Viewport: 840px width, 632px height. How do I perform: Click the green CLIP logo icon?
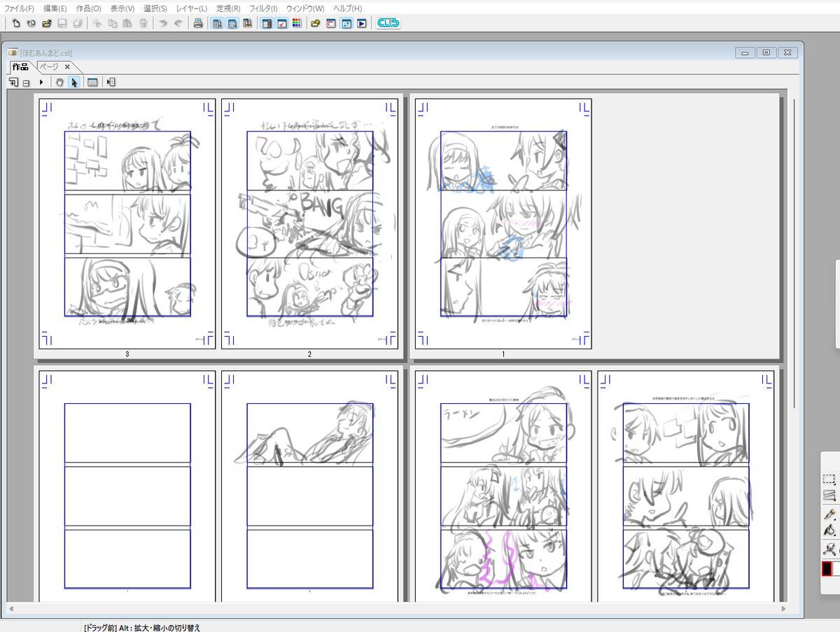pos(387,23)
